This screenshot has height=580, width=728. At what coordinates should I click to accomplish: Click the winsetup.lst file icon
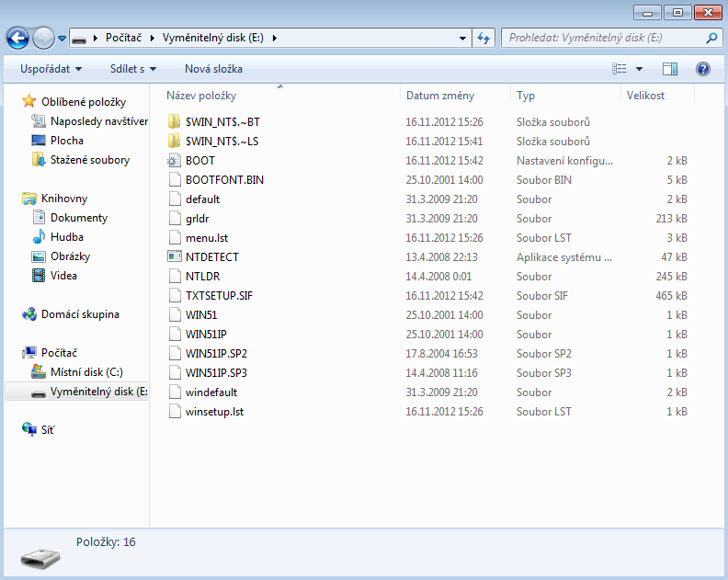(175, 412)
